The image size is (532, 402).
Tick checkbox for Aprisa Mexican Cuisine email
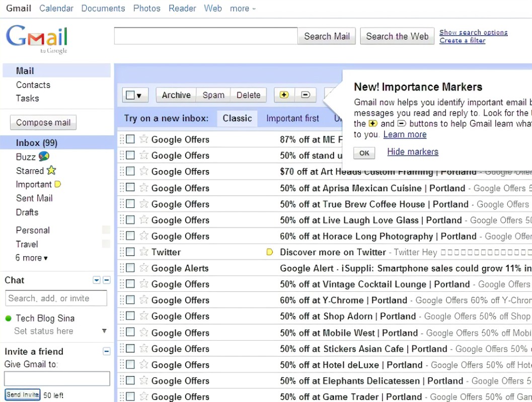coord(130,188)
